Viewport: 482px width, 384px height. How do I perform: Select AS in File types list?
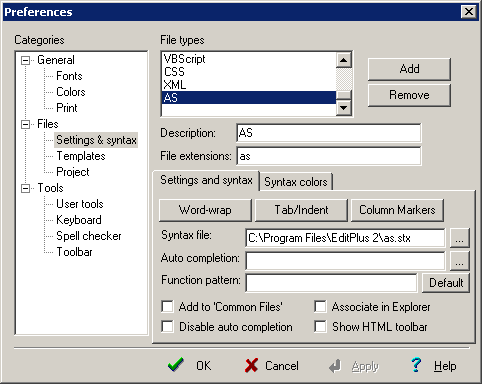pyautogui.click(x=249, y=98)
